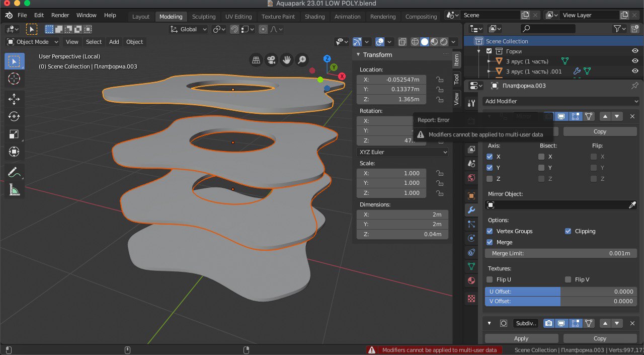Collapse the Subdivision modifier panel
This screenshot has height=355, width=644.
489,323
